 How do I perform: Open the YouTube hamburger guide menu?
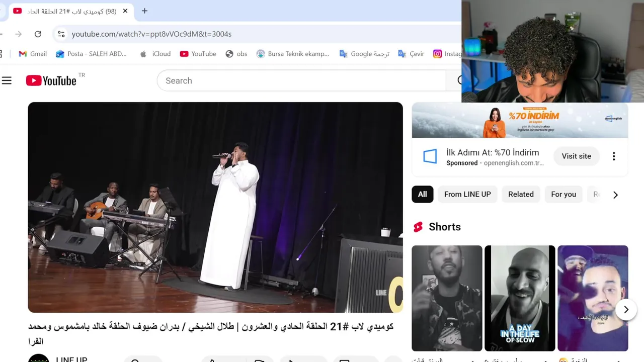click(7, 80)
